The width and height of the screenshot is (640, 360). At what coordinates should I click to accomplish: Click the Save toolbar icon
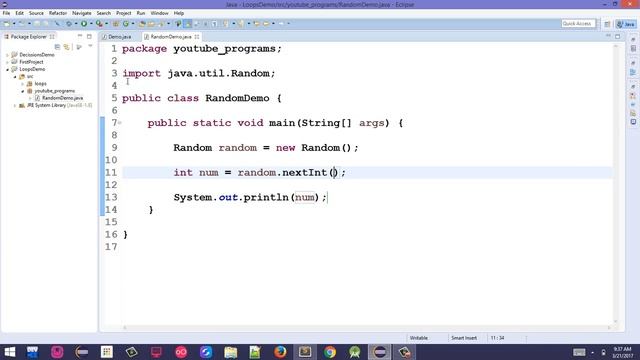[x=37, y=24]
